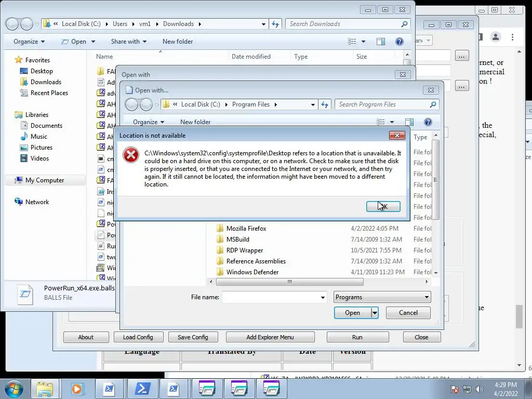Open Windows Media Player from taskbar
Screen dimensions: 532x399
click(x=77, y=389)
